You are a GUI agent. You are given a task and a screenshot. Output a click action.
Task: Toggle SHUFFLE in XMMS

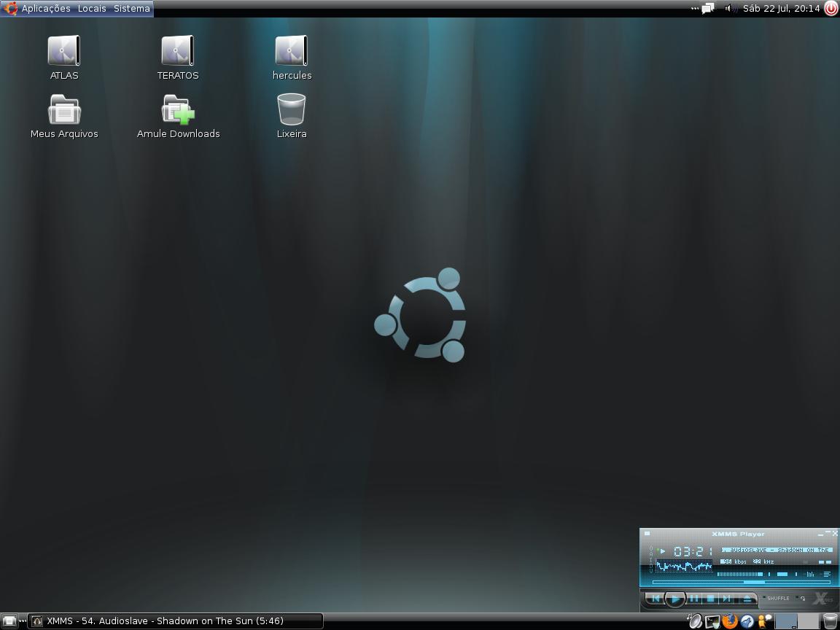tap(777, 598)
